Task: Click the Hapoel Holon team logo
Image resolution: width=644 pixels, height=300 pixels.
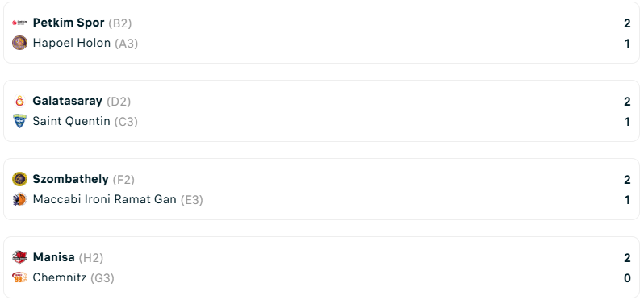Action: click(19, 43)
